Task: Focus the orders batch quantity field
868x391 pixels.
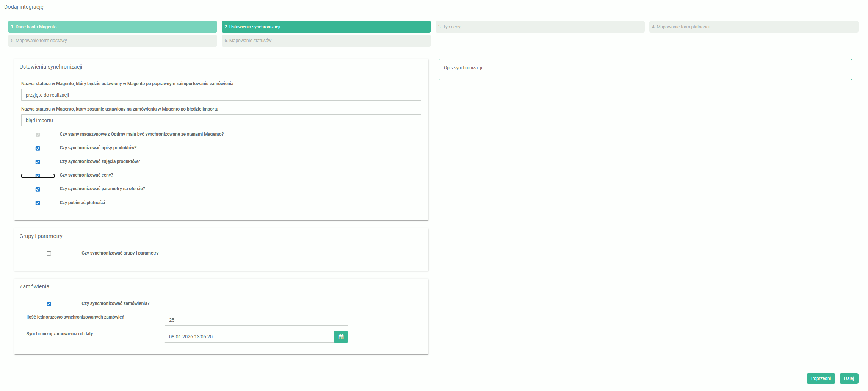Action: click(256, 320)
